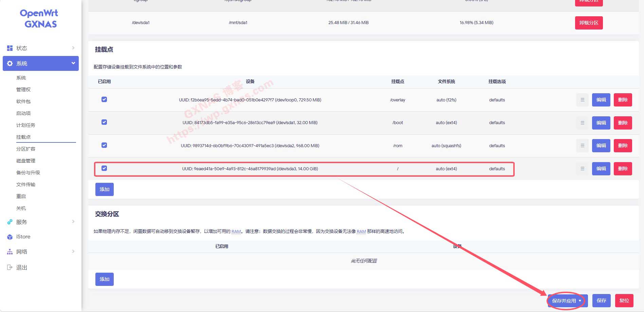This screenshot has height=312, width=644.
Task: Open iStore via its cube icon
Action: [x=10, y=237]
